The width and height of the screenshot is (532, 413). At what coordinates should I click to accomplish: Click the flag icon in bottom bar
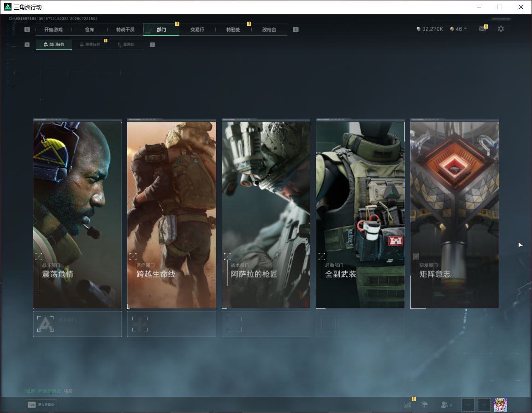pyautogui.click(x=425, y=405)
